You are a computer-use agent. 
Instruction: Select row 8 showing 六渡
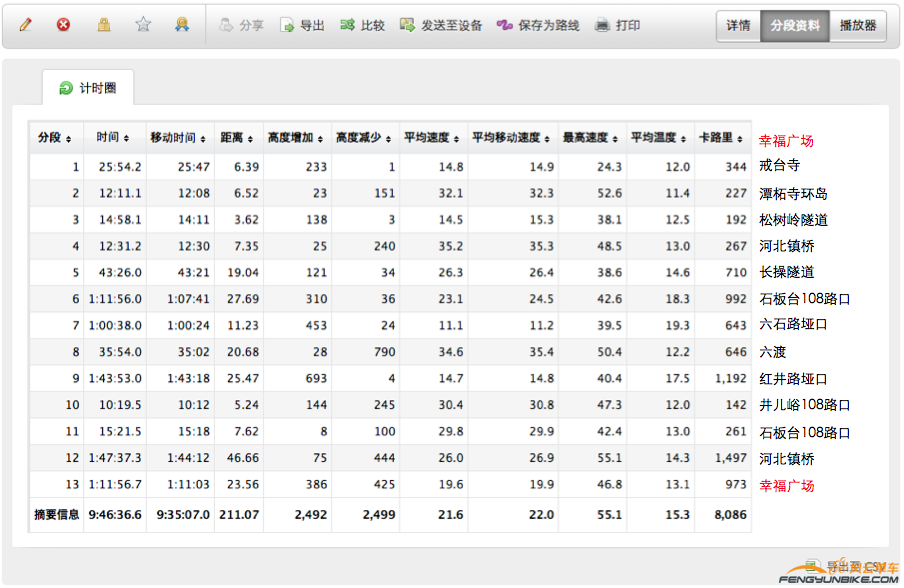400,352
